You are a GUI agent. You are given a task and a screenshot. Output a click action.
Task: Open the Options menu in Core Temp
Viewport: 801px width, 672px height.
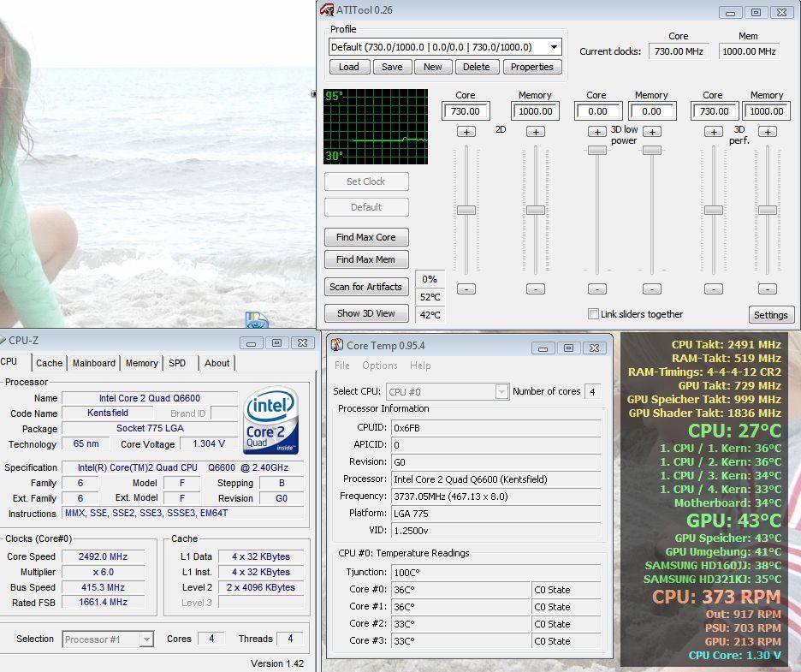[380, 366]
